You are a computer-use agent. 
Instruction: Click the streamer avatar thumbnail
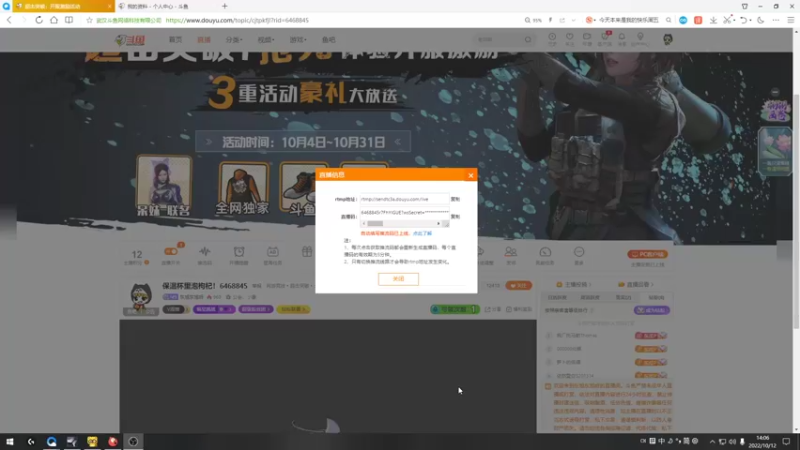pos(141,297)
